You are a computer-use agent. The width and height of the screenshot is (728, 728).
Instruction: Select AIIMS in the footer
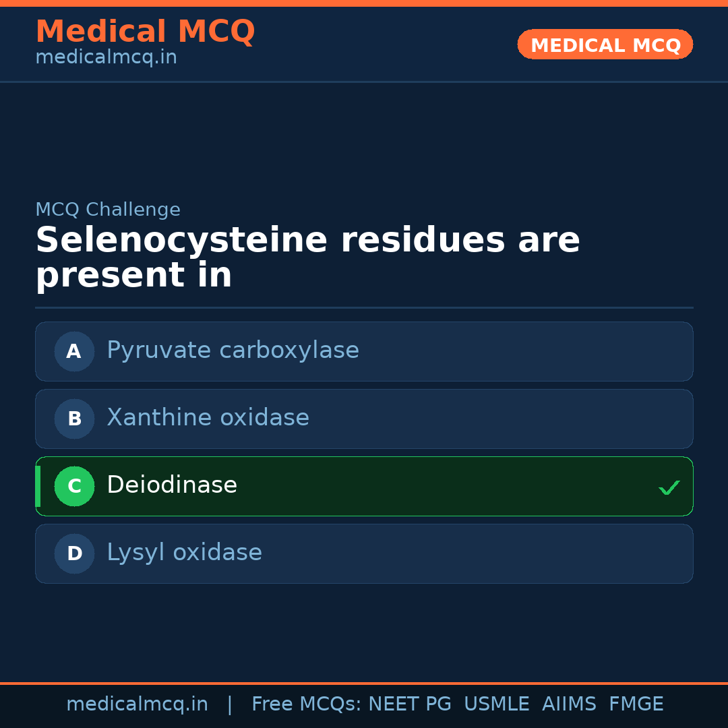pos(569,704)
